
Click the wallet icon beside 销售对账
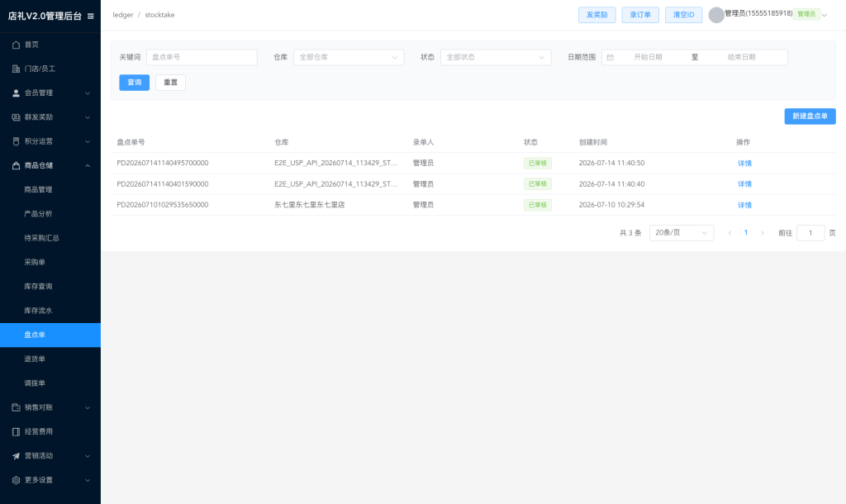pos(17,407)
